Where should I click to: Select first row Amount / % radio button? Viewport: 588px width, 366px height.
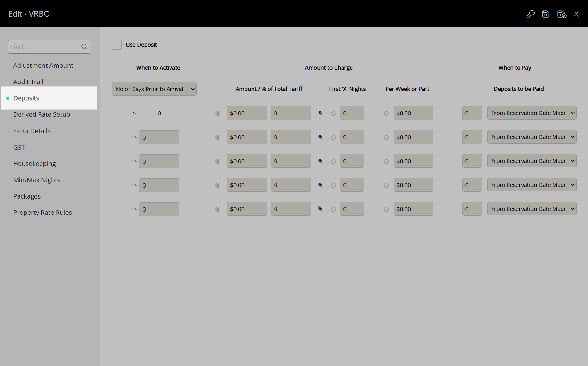point(218,113)
